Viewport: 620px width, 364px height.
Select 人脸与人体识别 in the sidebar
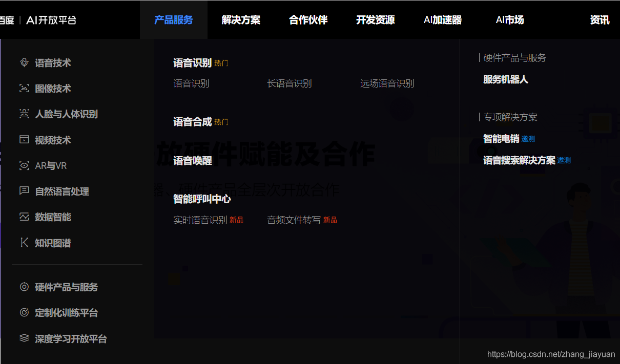66,114
